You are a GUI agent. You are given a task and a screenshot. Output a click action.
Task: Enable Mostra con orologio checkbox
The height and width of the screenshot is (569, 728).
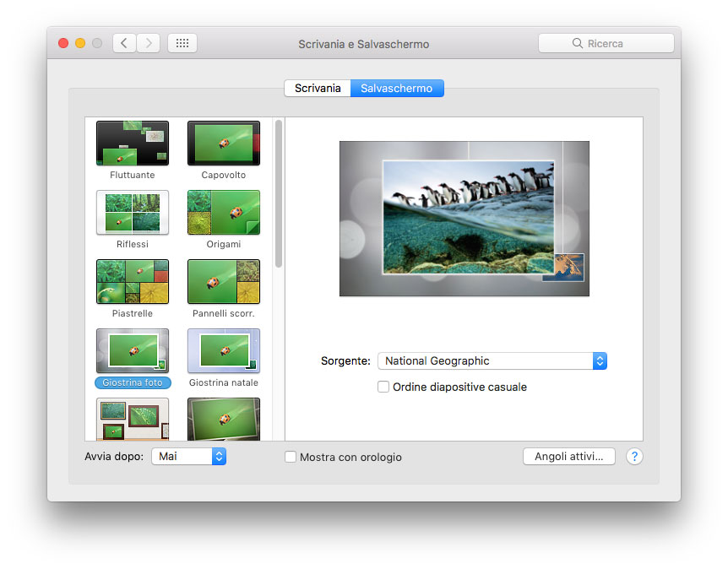click(291, 457)
